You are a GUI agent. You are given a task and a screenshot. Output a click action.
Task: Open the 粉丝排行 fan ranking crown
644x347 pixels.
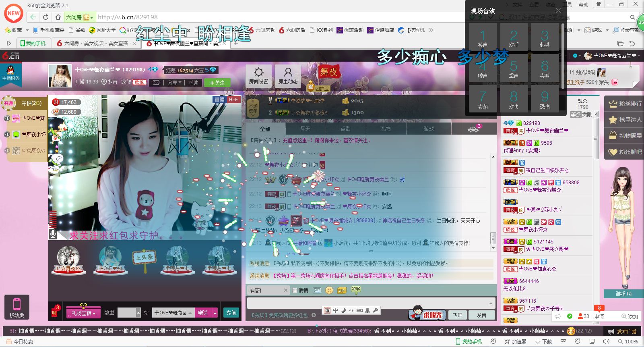[x=625, y=104]
